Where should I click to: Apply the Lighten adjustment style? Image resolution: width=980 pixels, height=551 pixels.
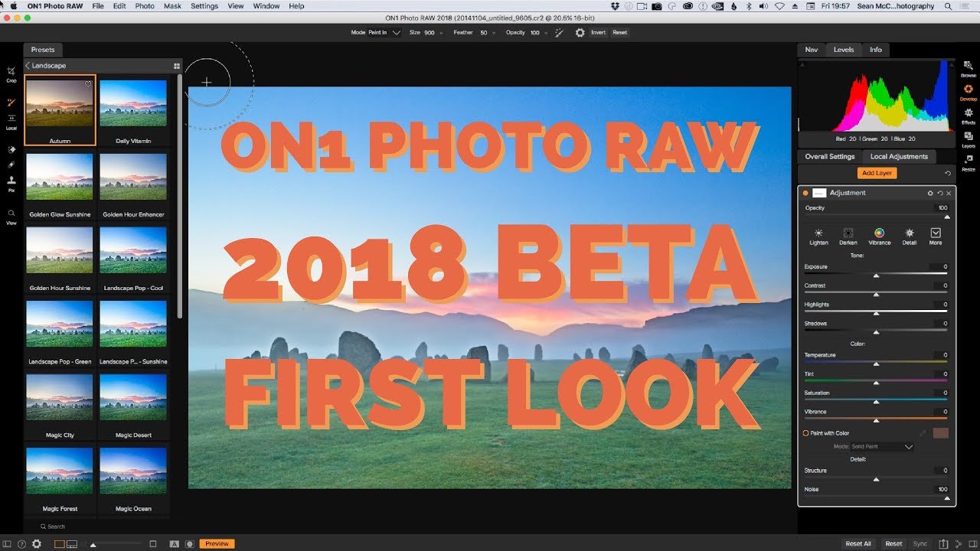coord(818,236)
